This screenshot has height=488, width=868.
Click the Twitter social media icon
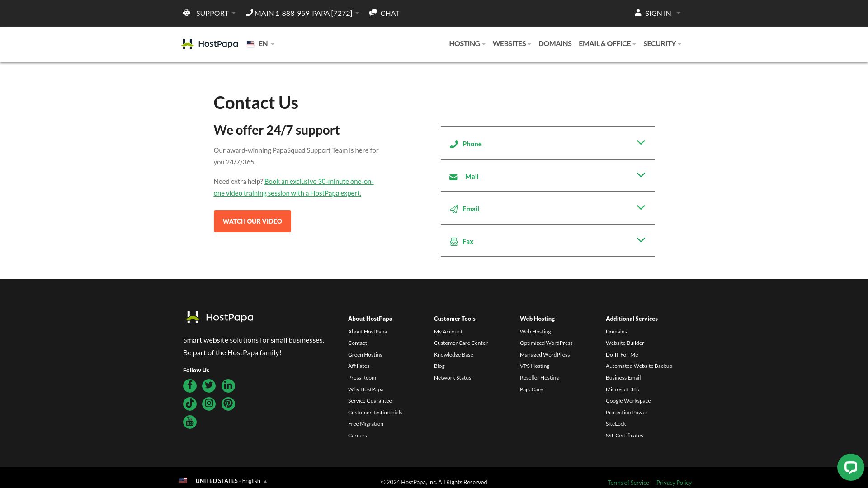[209, 385]
